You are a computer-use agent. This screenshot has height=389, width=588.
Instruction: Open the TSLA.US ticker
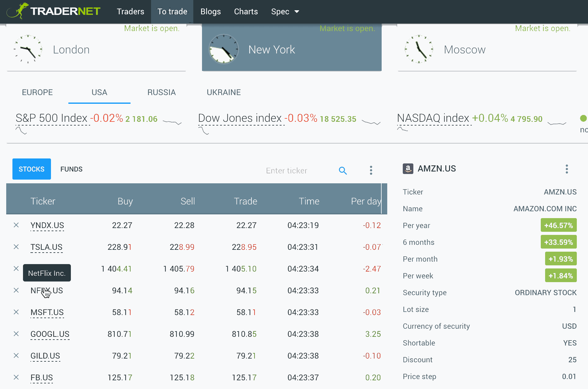click(x=47, y=247)
